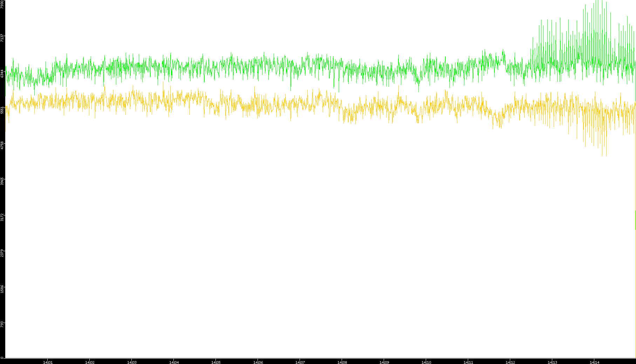Pick the 3965 y-axis label

(x=2, y=181)
